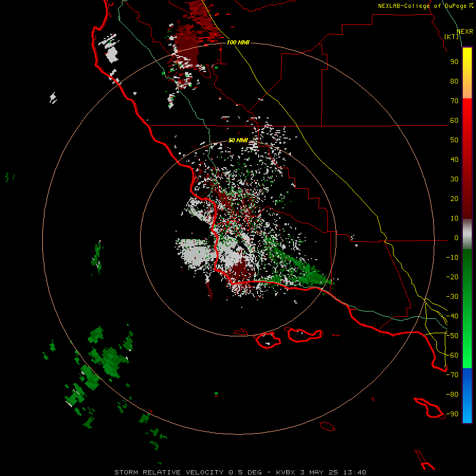Click the positive 80 velocity scale label
Screen dimensions: 476x476
pos(454,81)
